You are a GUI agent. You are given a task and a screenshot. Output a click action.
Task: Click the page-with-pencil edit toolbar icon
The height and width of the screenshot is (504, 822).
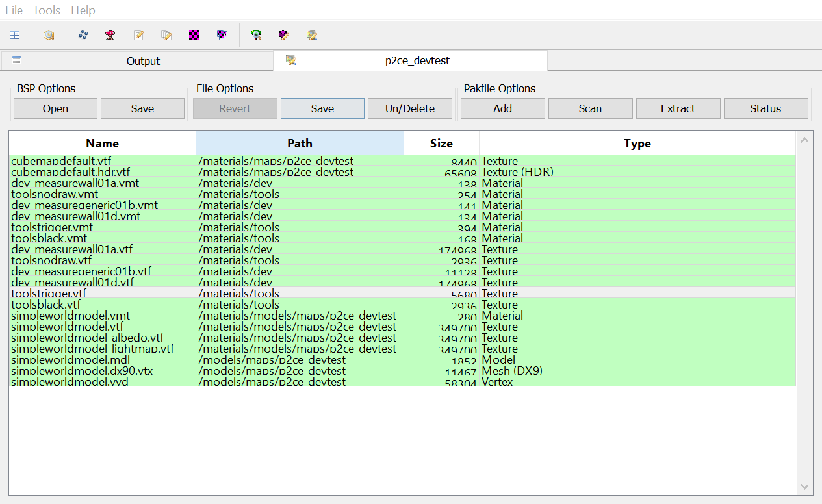coord(138,34)
